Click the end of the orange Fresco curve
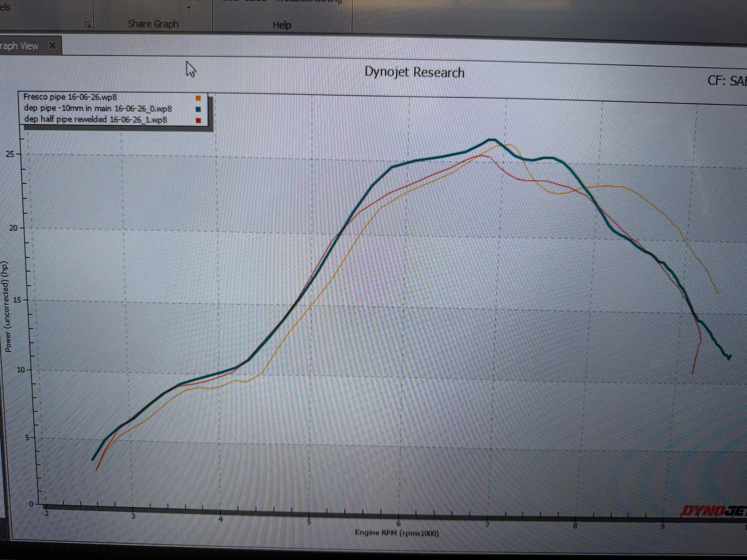The image size is (747, 560). [x=718, y=292]
